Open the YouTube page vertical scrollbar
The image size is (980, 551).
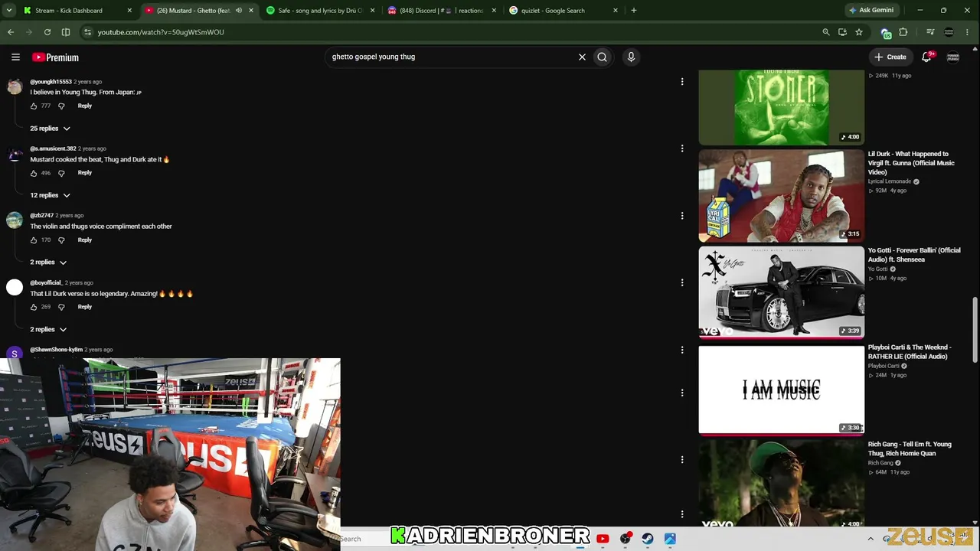point(975,329)
